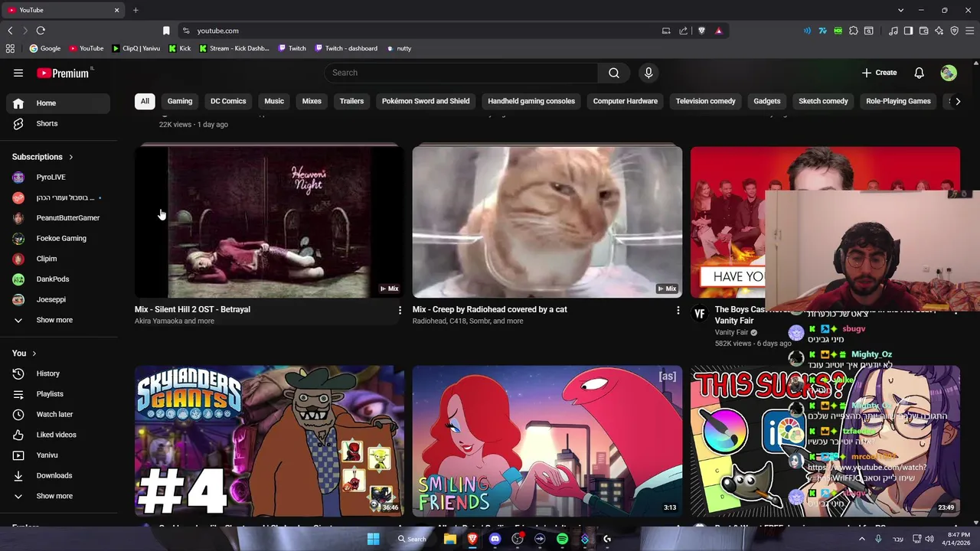Open options for Creep cat mix
980x551 pixels.
[678, 310]
